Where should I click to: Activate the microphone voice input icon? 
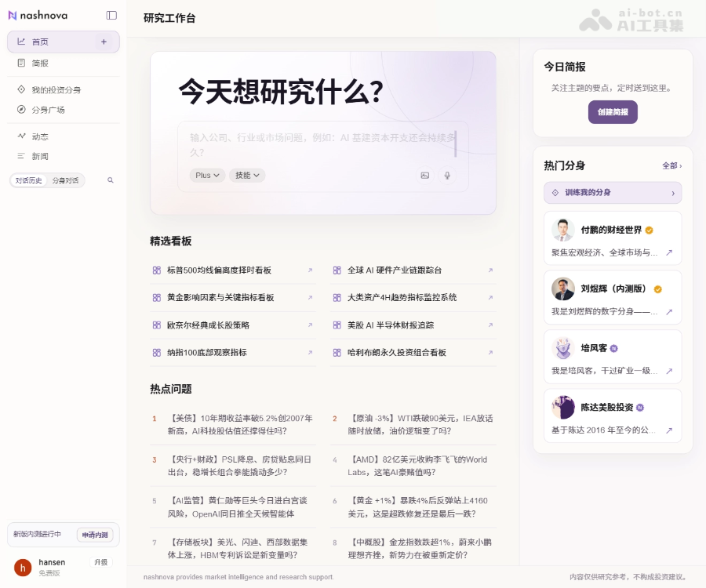pyautogui.click(x=447, y=176)
